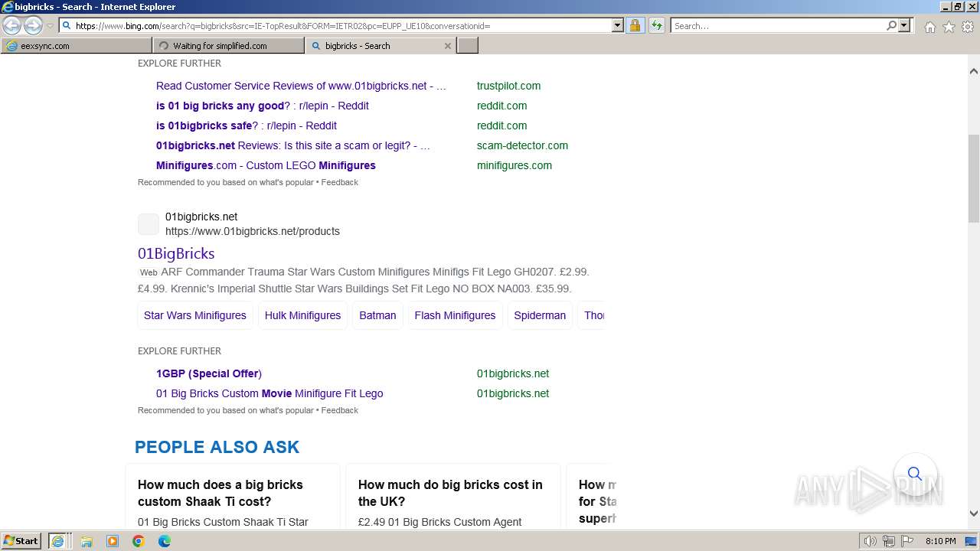Switch to the eexsync.com tab
This screenshot has height=551, width=980.
(76, 46)
